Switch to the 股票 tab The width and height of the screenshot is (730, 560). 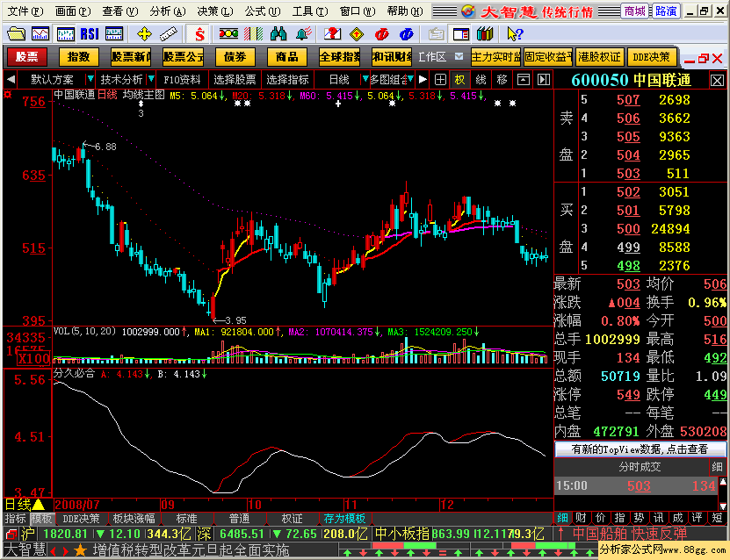(26, 57)
